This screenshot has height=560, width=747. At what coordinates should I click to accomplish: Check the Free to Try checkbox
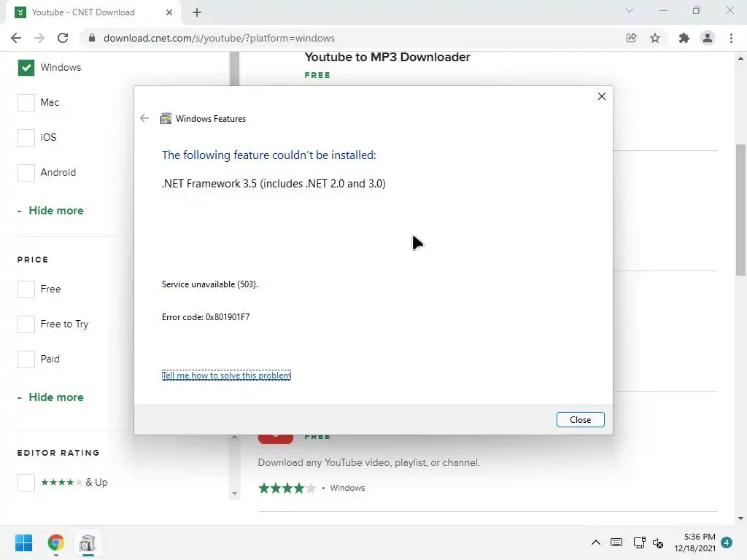click(x=26, y=324)
